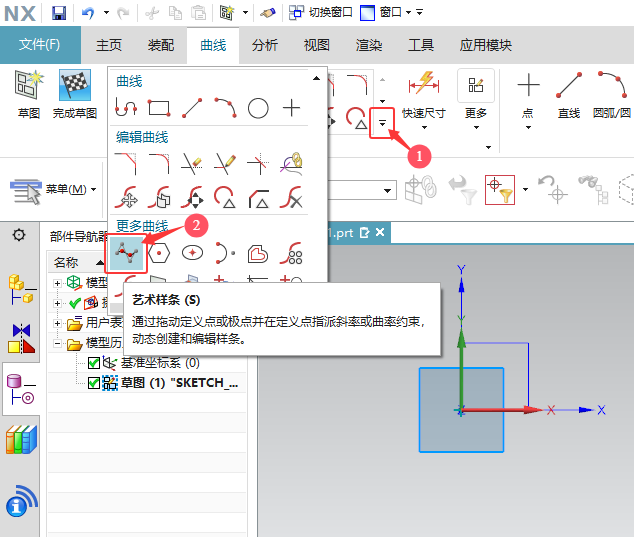This screenshot has height=537, width=634.
Task: Switch to the 装配 tab
Action: click(161, 45)
